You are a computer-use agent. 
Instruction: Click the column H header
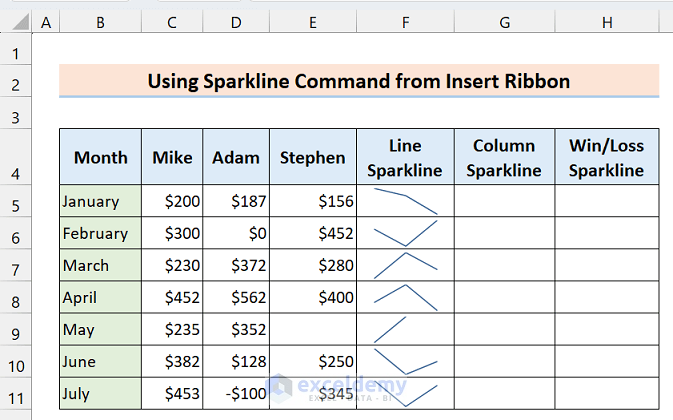pos(607,22)
